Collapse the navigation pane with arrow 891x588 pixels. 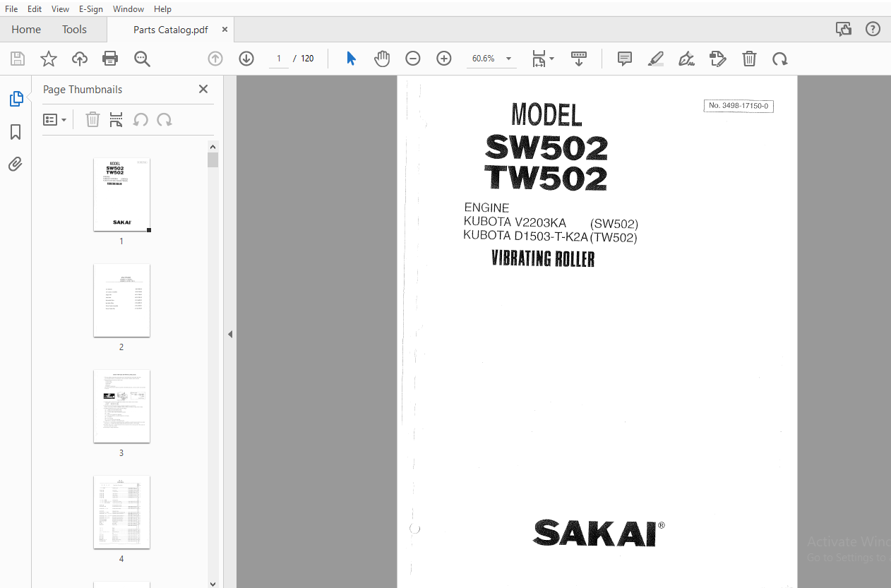point(230,335)
